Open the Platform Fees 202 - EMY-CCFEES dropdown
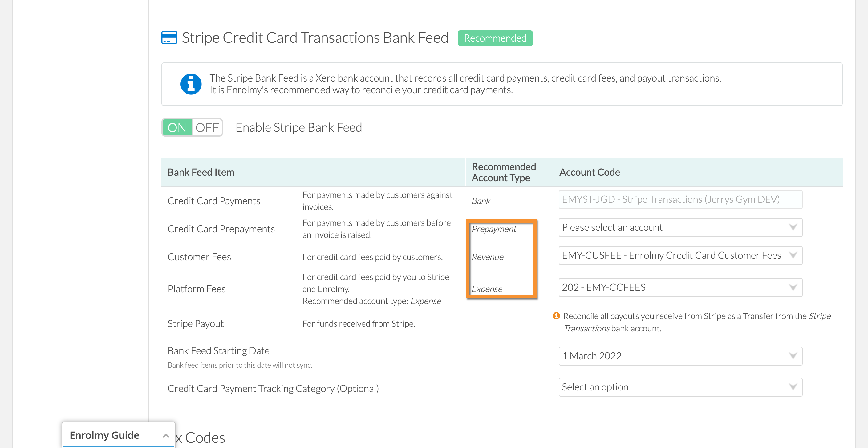 pos(680,287)
